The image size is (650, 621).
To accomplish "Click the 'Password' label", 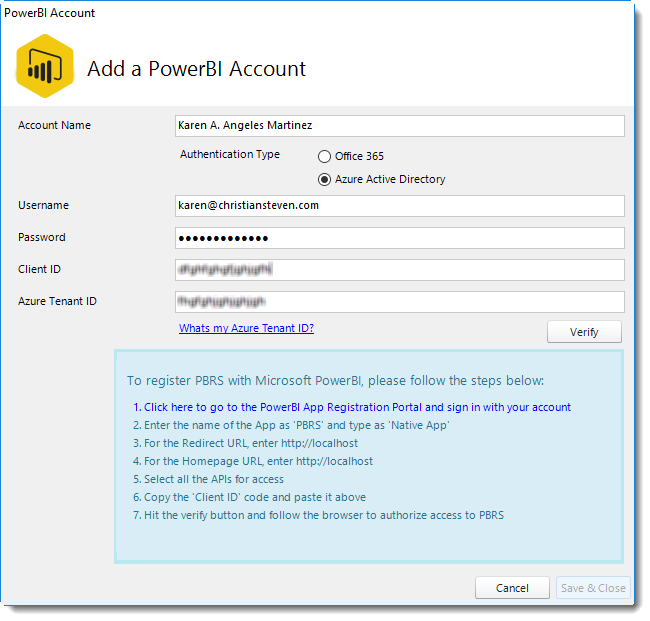I will pos(41,237).
